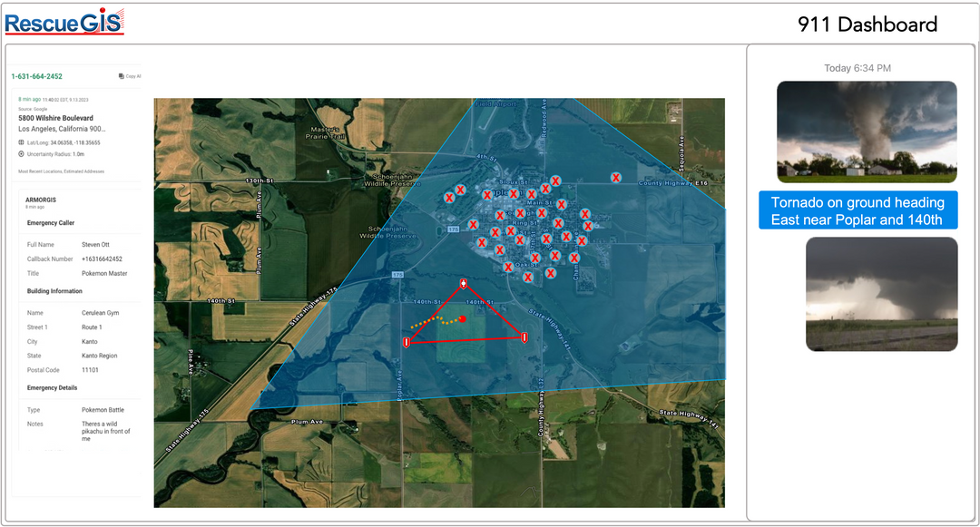Click the X marker near County Highway E16
The image size is (980, 527).
pos(616,178)
